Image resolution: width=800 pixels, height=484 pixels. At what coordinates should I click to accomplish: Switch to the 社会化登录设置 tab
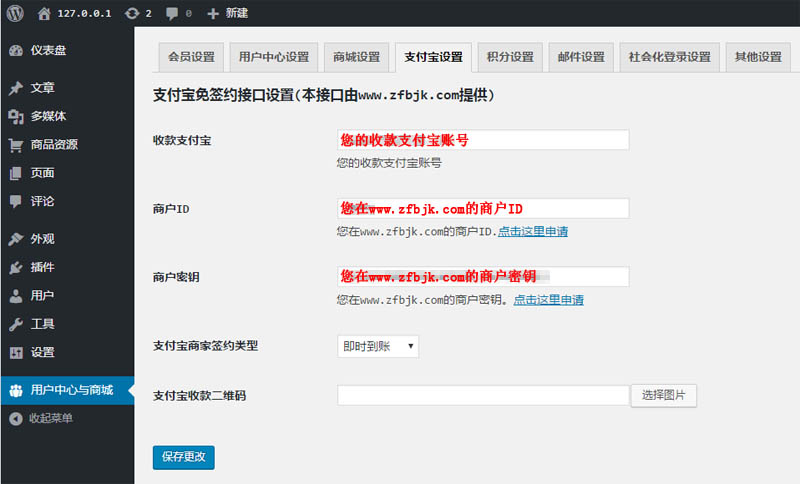coord(669,57)
